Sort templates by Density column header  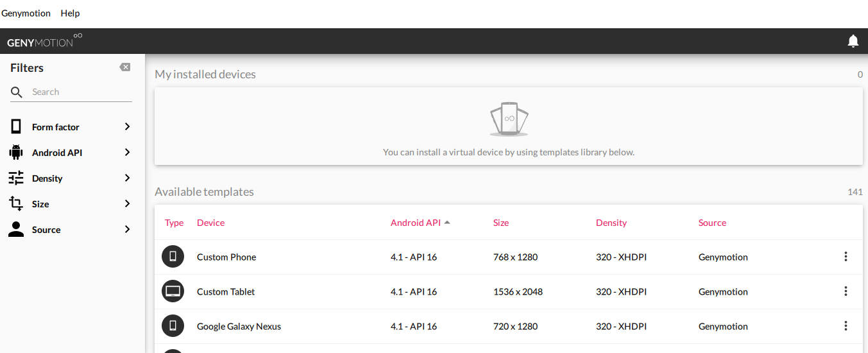[x=611, y=223]
